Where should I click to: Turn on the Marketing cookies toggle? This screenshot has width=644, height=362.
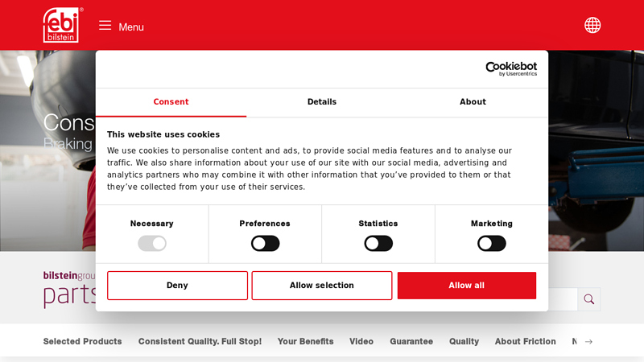(x=491, y=243)
